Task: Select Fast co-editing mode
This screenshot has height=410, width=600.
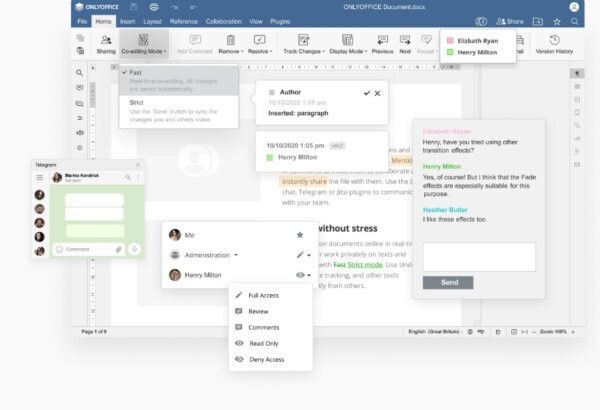Action: pyautogui.click(x=179, y=80)
